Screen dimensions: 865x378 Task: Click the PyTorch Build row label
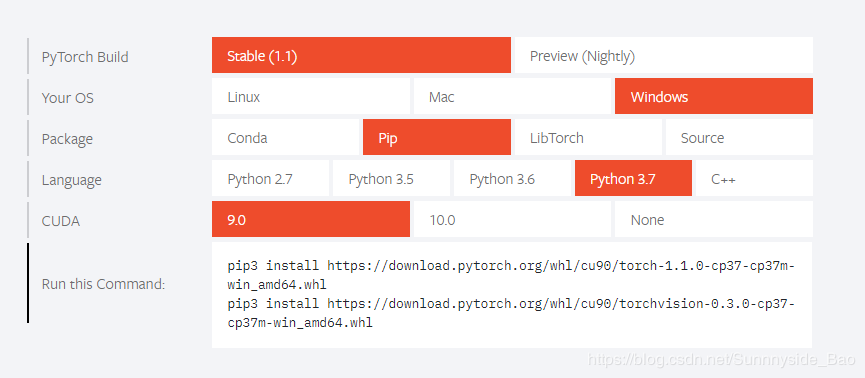coord(85,57)
